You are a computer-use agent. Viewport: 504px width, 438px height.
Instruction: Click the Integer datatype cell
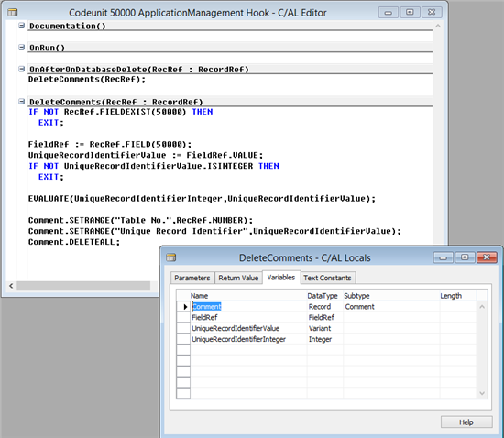tap(324, 339)
